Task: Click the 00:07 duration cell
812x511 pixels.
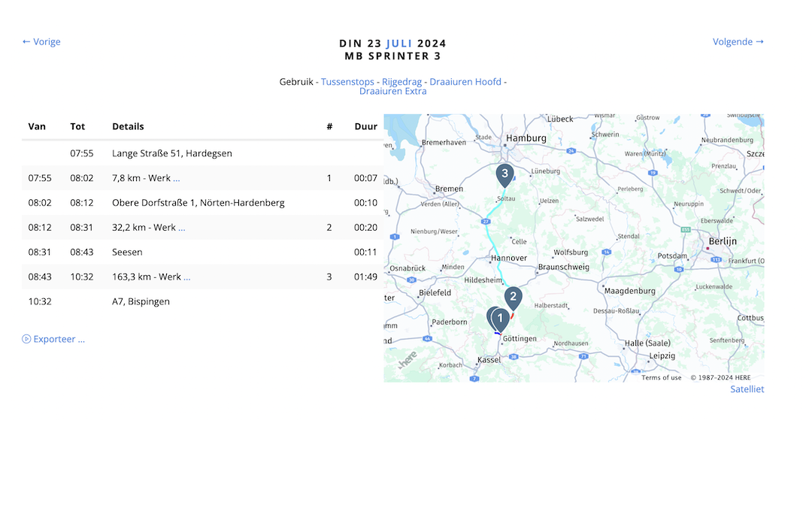Action: click(365, 178)
